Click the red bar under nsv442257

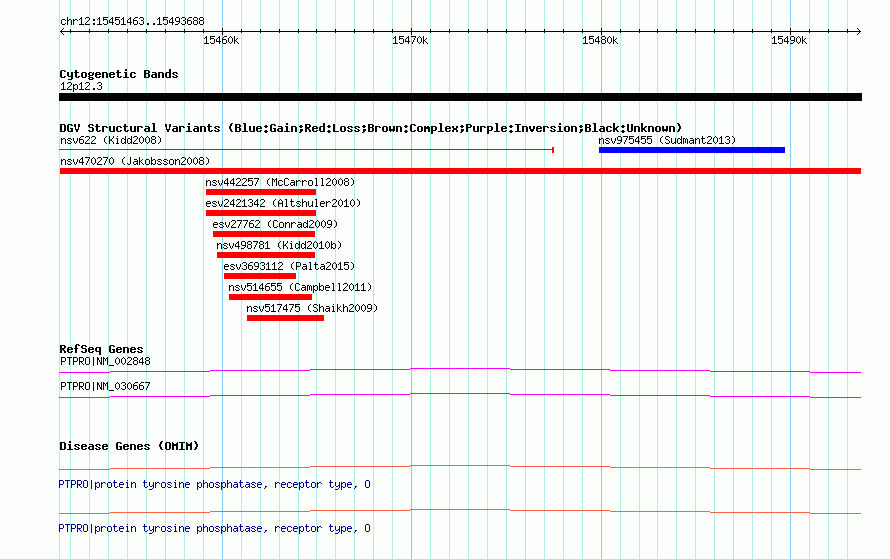261,192
